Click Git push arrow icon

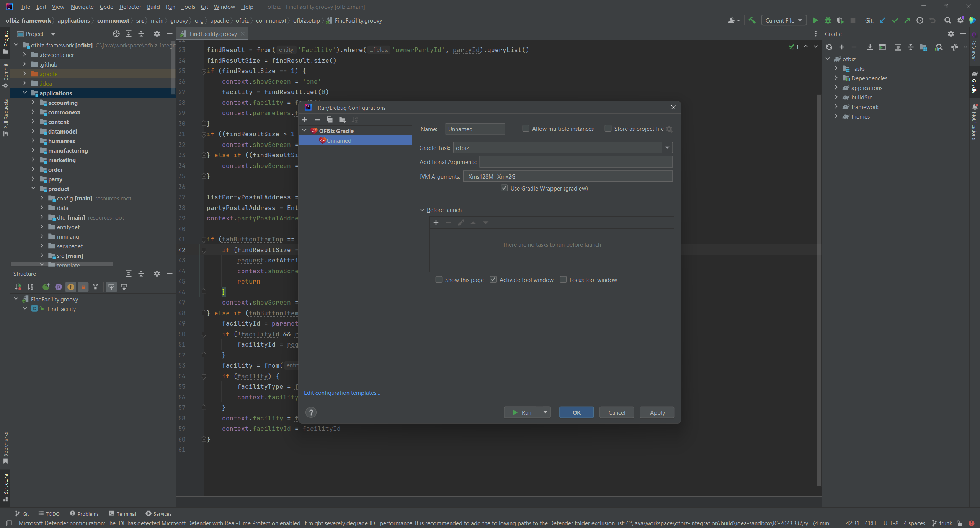point(907,20)
